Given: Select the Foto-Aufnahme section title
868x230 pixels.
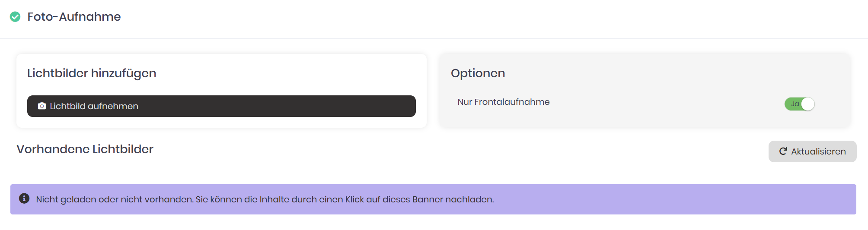Looking at the screenshot, I should [x=74, y=17].
